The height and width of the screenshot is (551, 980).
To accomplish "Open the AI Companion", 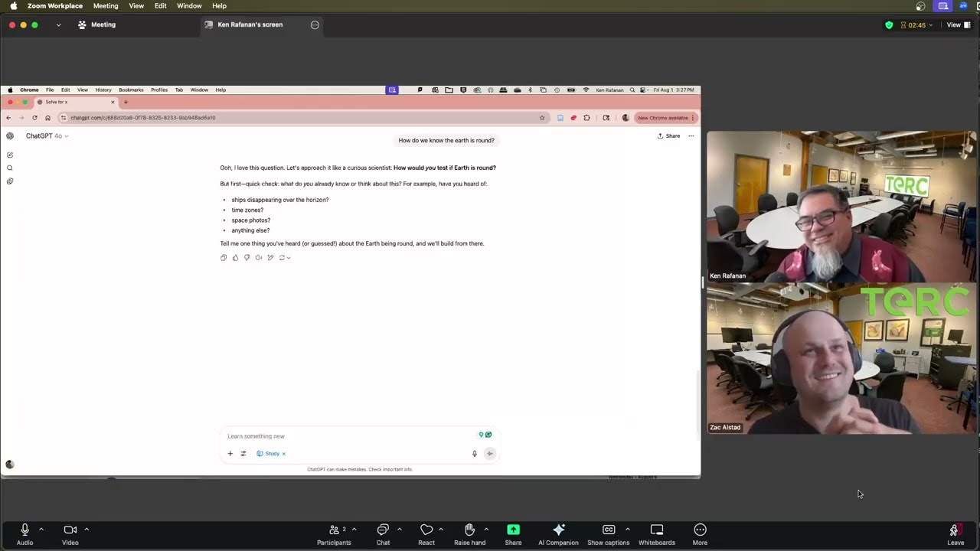I will point(558,534).
